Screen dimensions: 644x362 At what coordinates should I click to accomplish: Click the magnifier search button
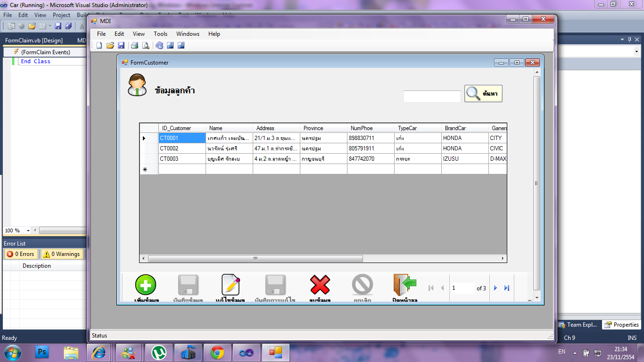[483, 93]
